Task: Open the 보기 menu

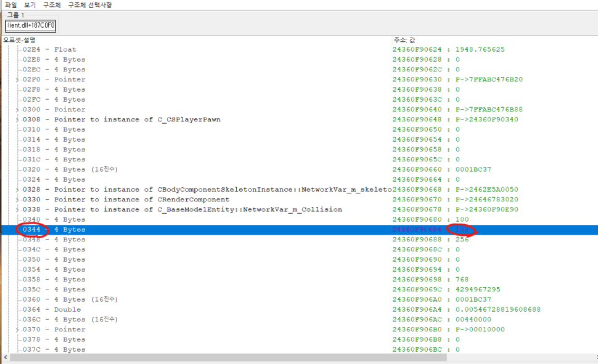Action: (30, 5)
